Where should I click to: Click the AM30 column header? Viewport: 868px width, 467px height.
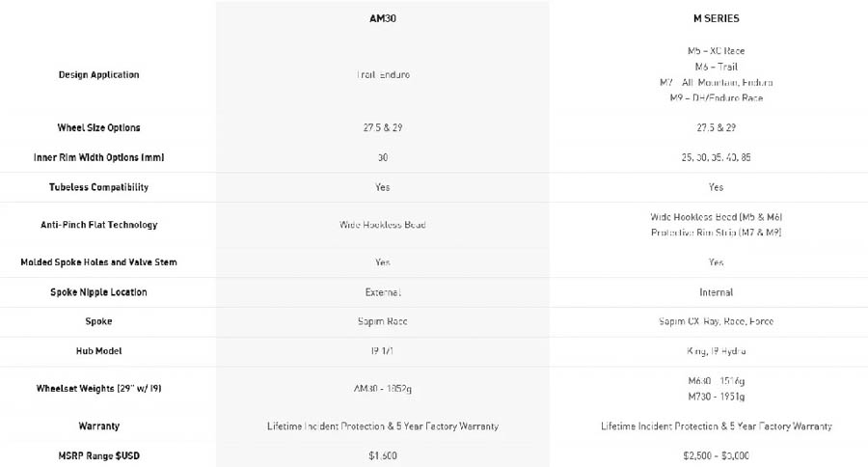click(383, 18)
